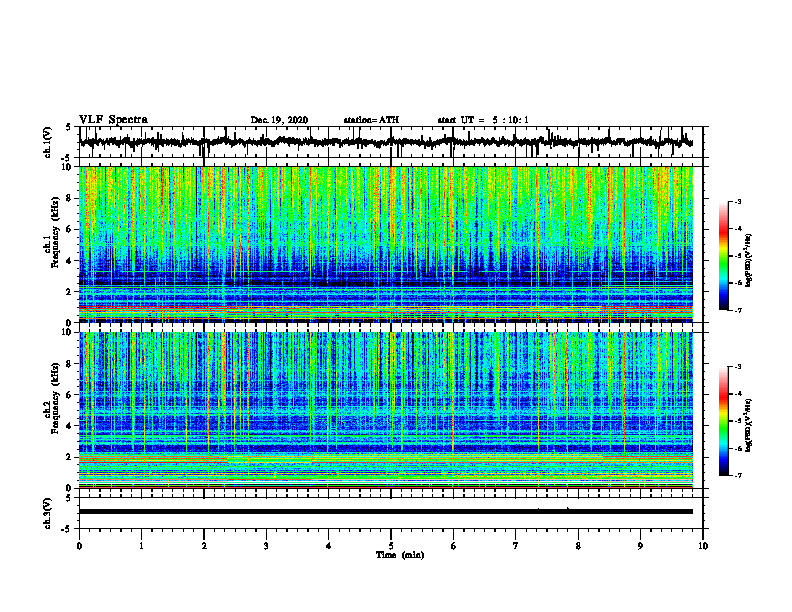Image resolution: width=792 pixels, height=612 pixels.
Task: Click the "-7" label on ch.2 colorbar
Action: [738, 476]
